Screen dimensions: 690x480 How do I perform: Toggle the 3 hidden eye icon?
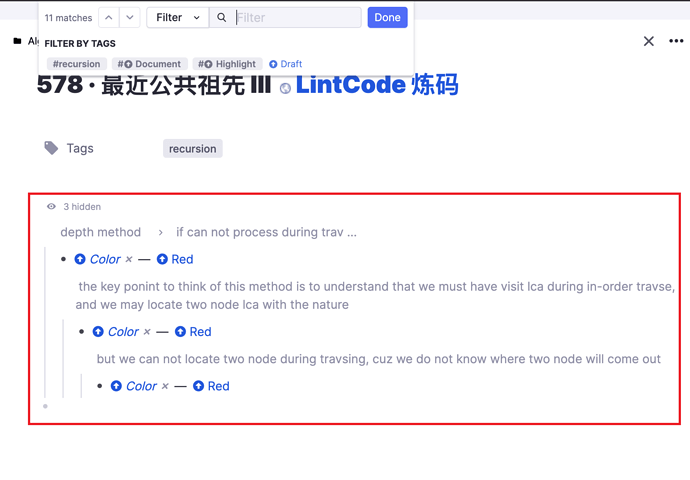pos(51,206)
